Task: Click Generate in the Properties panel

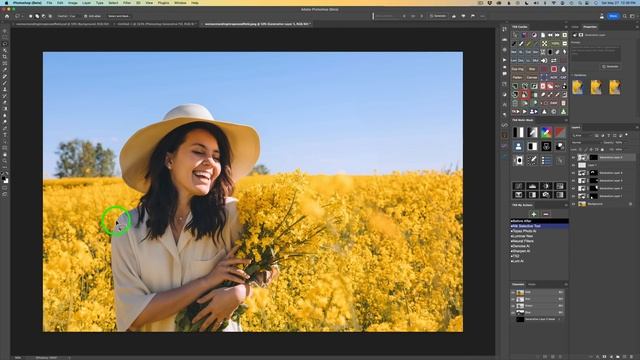Action: (x=611, y=67)
